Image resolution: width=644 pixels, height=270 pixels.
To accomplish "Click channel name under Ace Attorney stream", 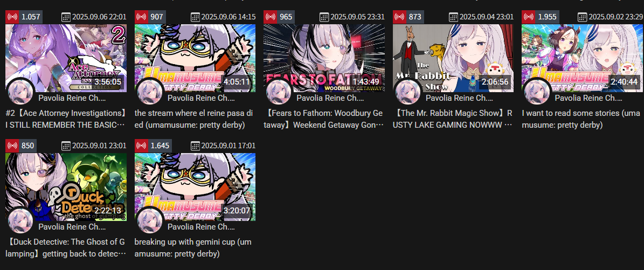I will click(x=72, y=98).
